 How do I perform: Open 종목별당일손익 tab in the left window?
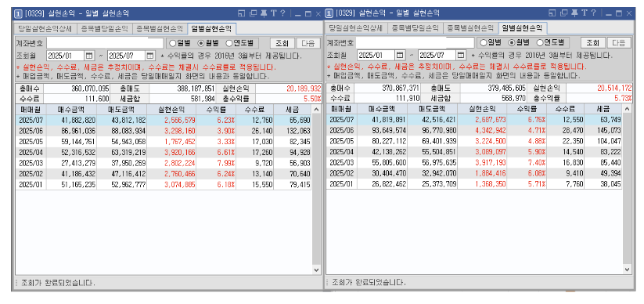click(x=104, y=28)
